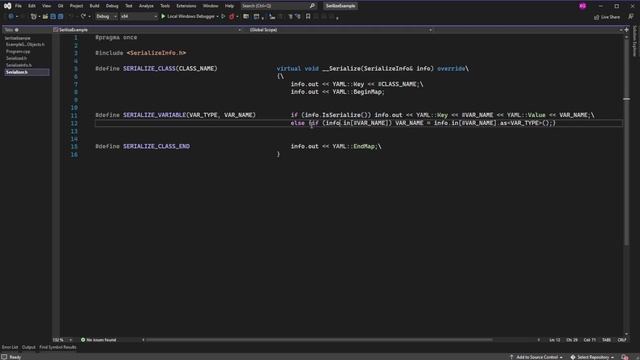Open the Edit menu
This screenshot has width=640, height=360.
(31, 6)
